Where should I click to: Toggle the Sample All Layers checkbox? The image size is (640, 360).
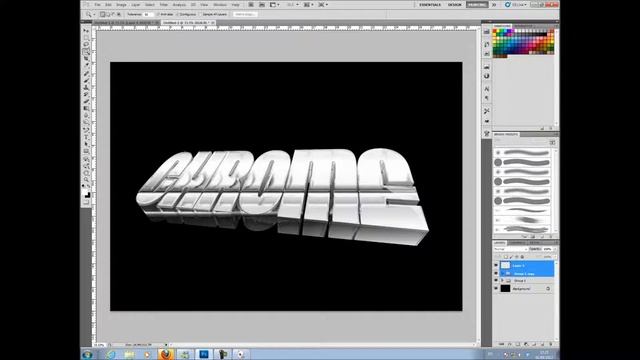(x=201, y=14)
